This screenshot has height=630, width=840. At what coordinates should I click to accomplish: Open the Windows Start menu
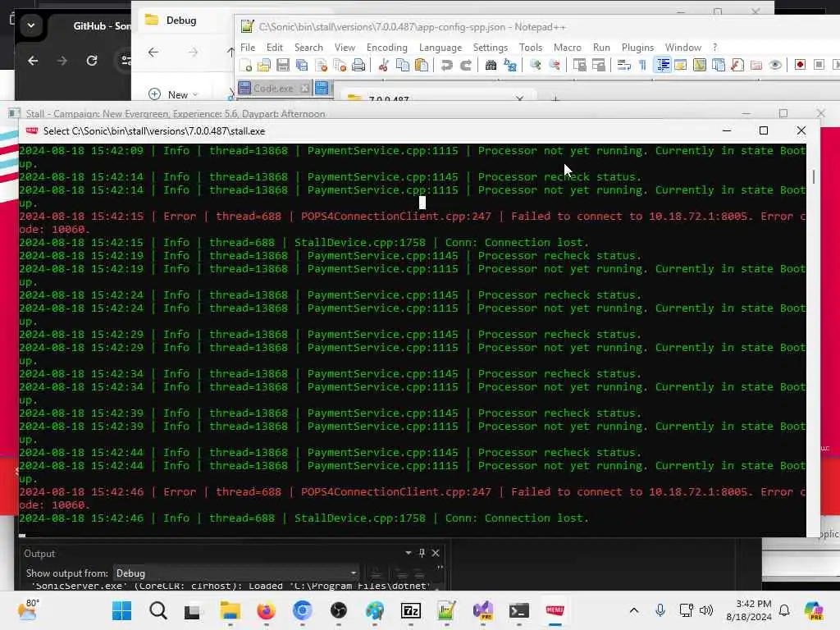click(121, 610)
